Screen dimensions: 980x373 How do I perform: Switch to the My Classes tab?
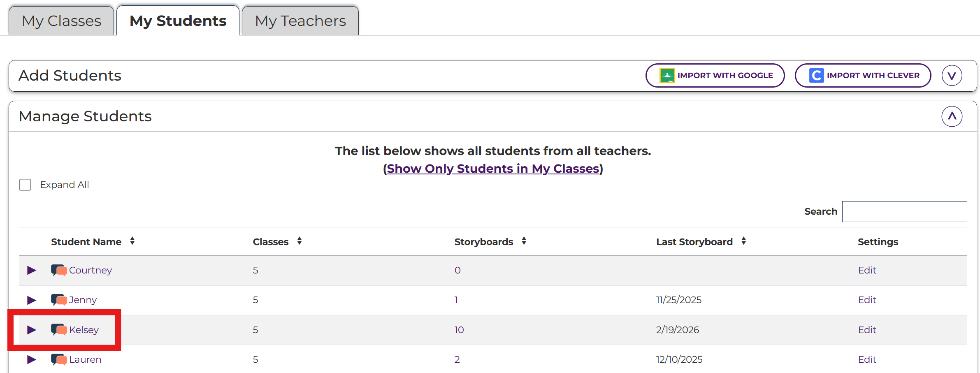pos(61,21)
